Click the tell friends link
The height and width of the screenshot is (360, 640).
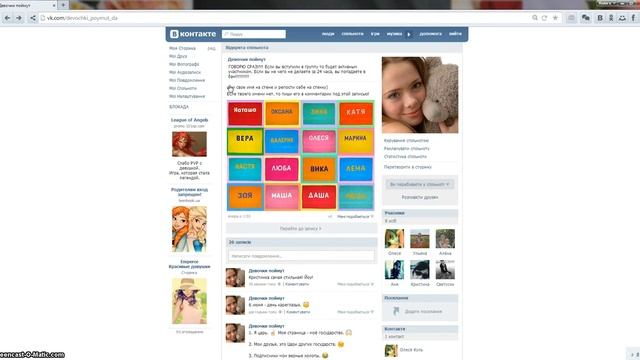(x=420, y=197)
